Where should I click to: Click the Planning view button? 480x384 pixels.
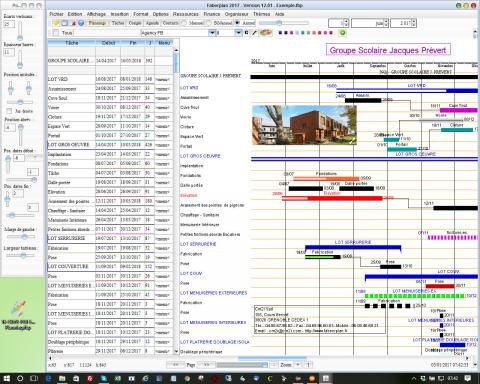[97, 23]
